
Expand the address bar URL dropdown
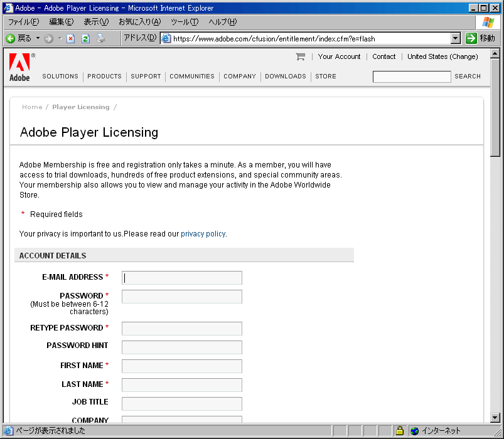point(455,38)
